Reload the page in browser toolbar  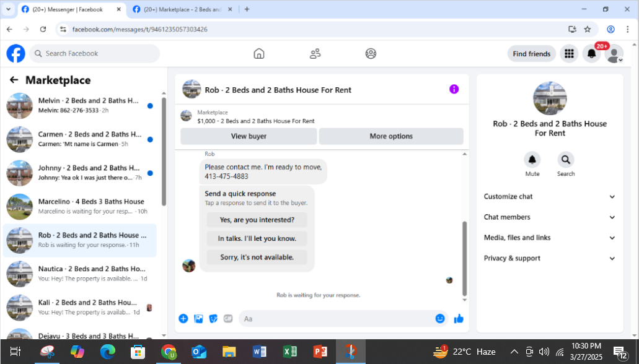(x=43, y=29)
